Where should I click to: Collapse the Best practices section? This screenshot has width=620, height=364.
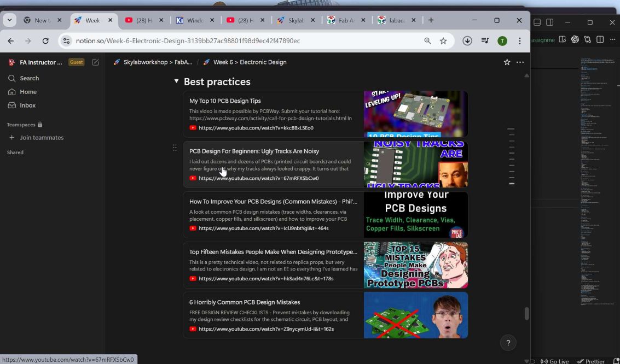pyautogui.click(x=176, y=80)
